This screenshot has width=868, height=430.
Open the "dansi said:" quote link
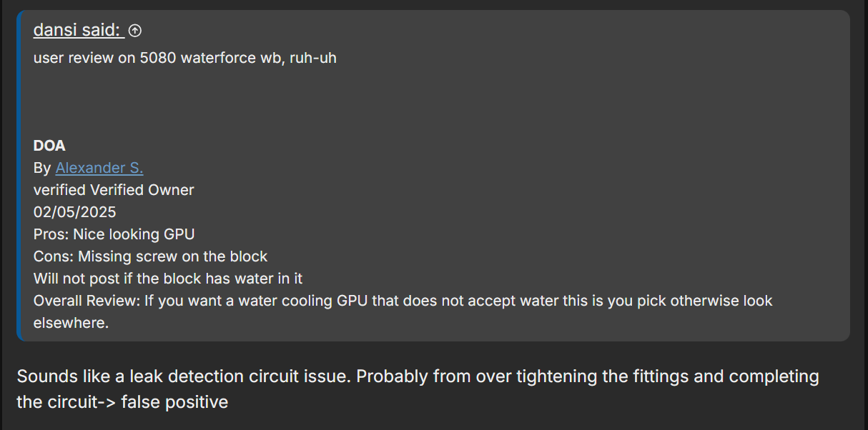pyautogui.click(x=78, y=30)
